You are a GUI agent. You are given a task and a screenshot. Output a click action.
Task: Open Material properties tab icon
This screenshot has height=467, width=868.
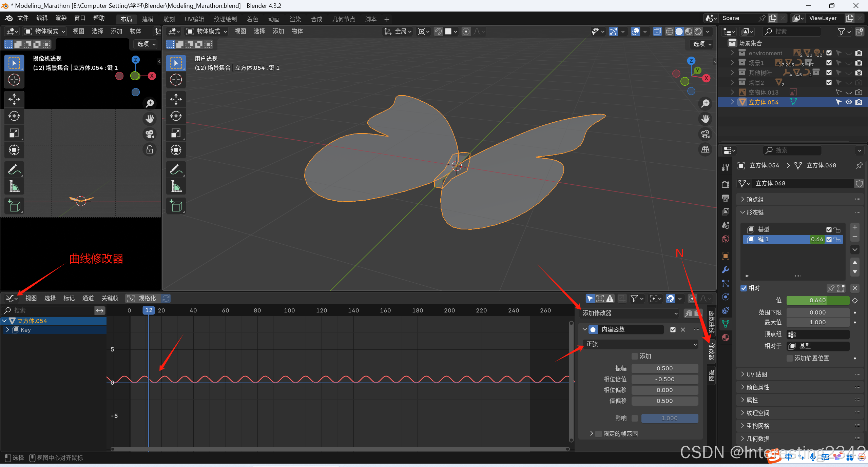point(726,338)
